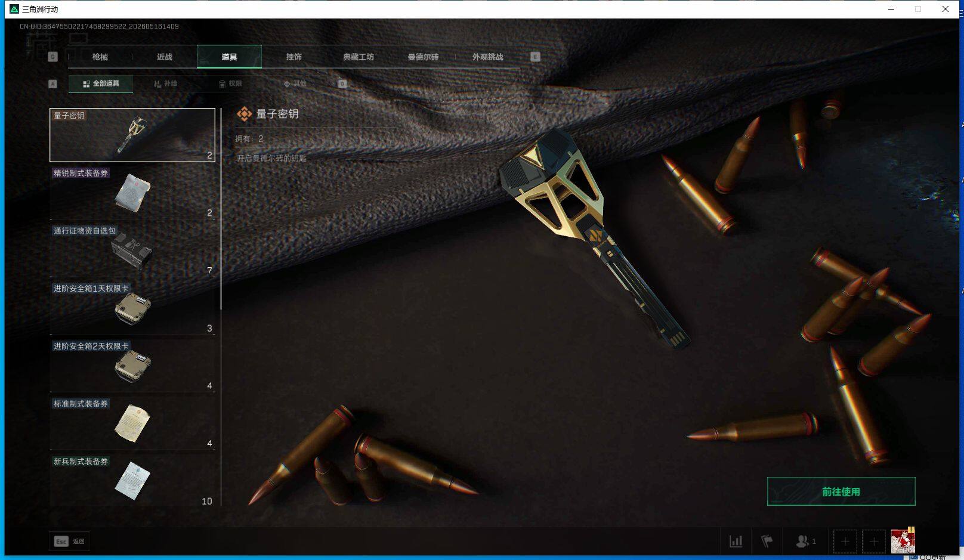Switch to the 近战 (melee) tab
964x560 pixels.
click(165, 57)
